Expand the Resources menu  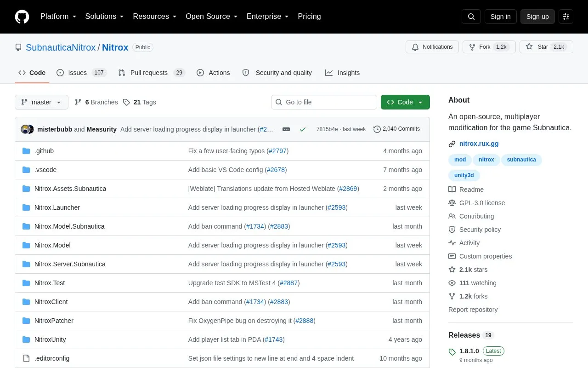155,17
